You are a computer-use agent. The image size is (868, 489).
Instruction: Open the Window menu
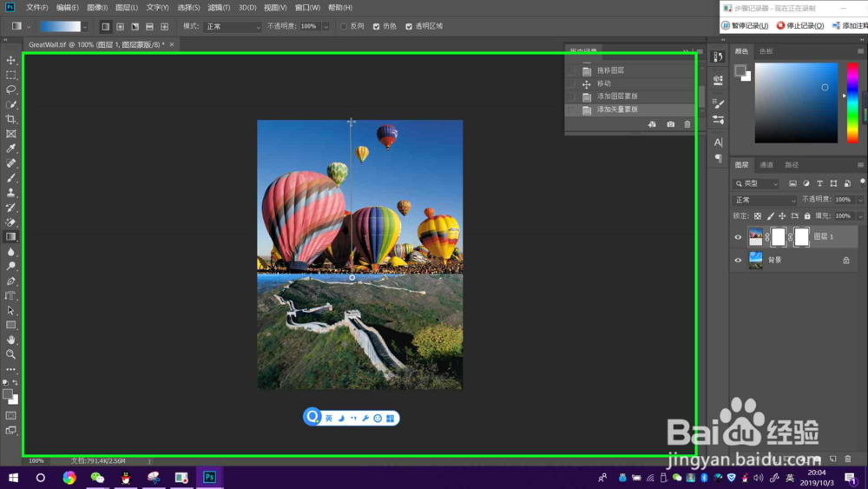pyautogui.click(x=307, y=8)
